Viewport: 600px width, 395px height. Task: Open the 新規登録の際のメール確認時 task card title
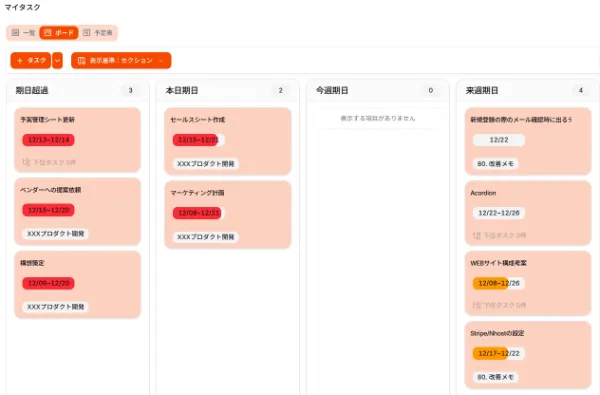(521, 120)
